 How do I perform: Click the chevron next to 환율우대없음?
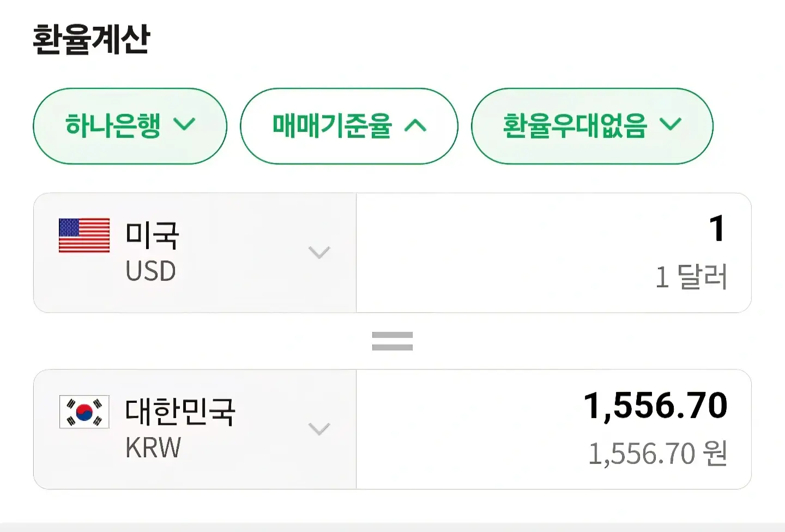tap(671, 125)
